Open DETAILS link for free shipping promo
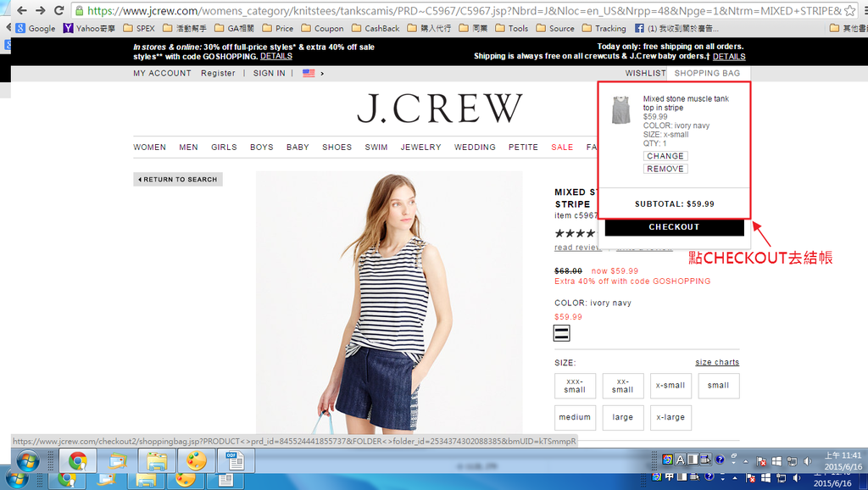This screenshot has height=490, width=868. tap(729, 57)
